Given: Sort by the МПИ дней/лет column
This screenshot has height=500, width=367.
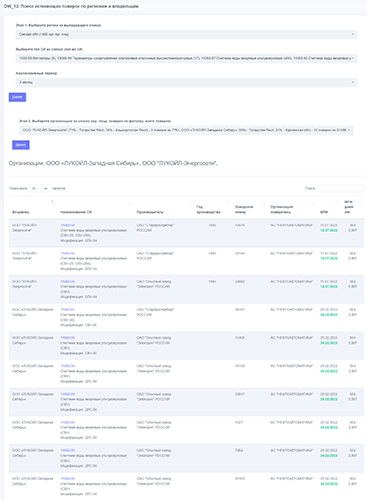Looking at the screenshot, I should [x=352, y=207].
